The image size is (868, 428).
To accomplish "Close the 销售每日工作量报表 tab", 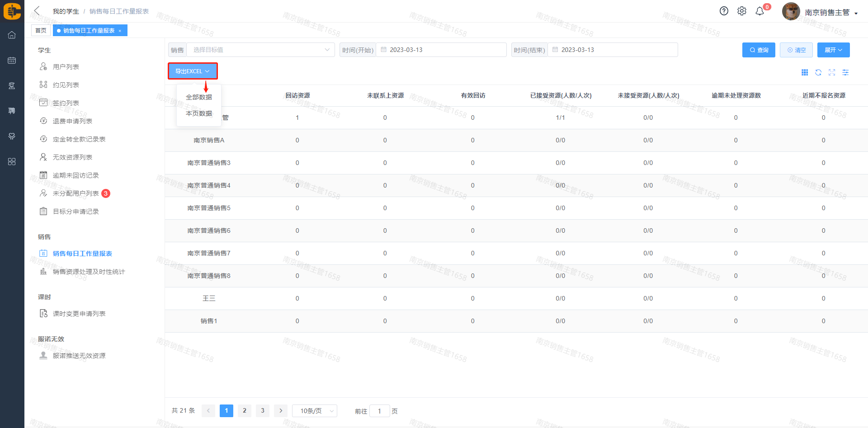I will [x=120, y=31].
